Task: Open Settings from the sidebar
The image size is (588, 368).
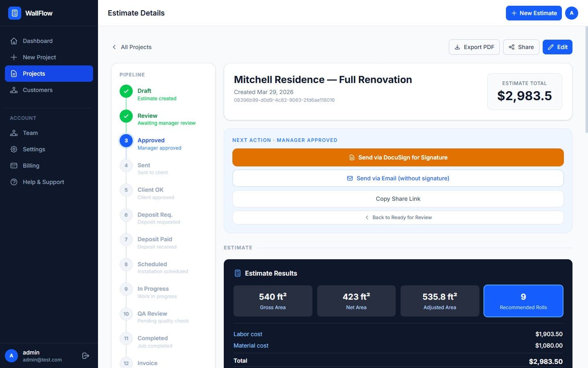Action: pos(49,149)
